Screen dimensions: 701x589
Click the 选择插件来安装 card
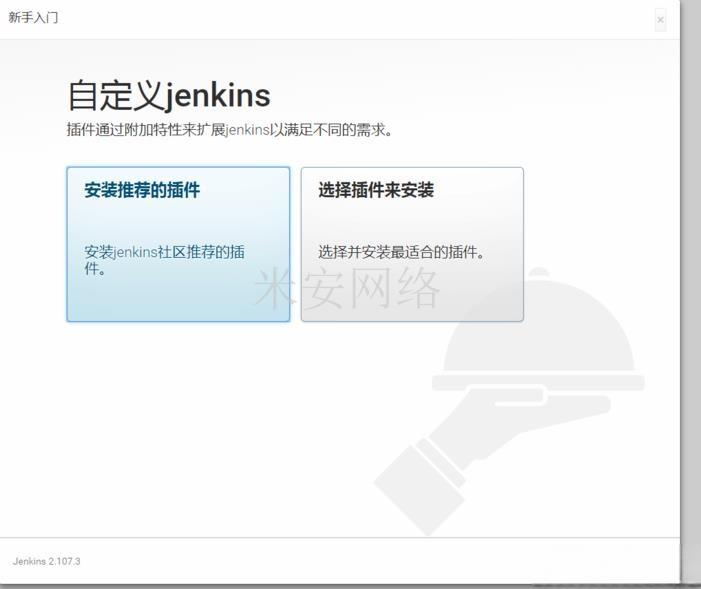pos(412,244)
